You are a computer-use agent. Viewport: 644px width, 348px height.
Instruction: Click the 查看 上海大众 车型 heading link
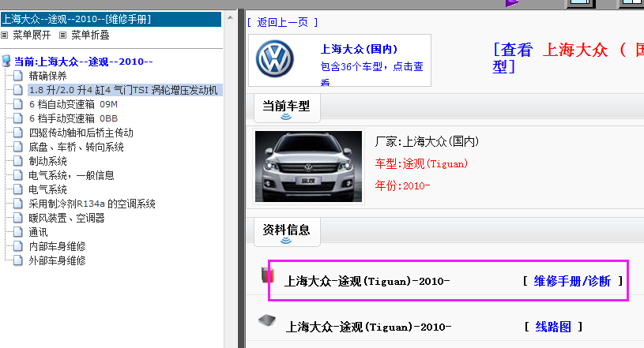click(x=568, y=58)
